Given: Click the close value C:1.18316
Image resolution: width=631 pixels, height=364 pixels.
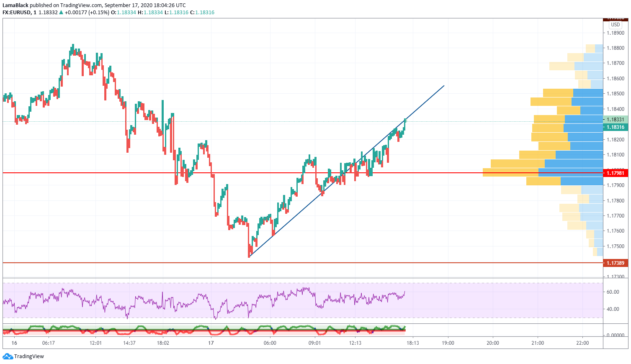Looking at the screenshot, I should (x=202, y=13).
